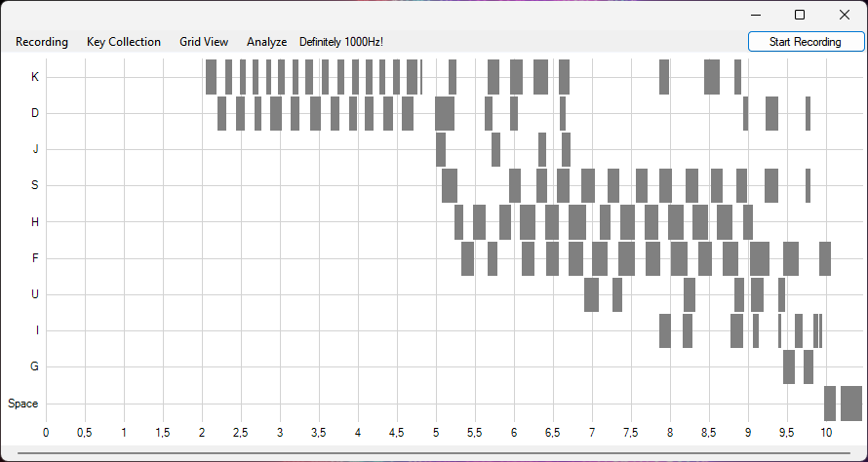Screen dimensions: 868x462
Task: Open the Key Collection menu
Action: pyautogui.click(x=124, y=42)
